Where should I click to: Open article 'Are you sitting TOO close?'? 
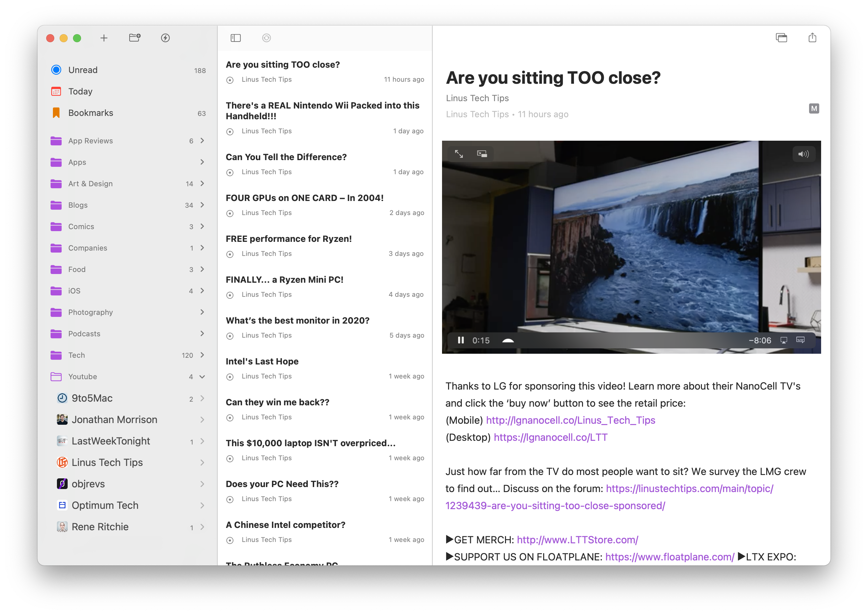[325, 72]
